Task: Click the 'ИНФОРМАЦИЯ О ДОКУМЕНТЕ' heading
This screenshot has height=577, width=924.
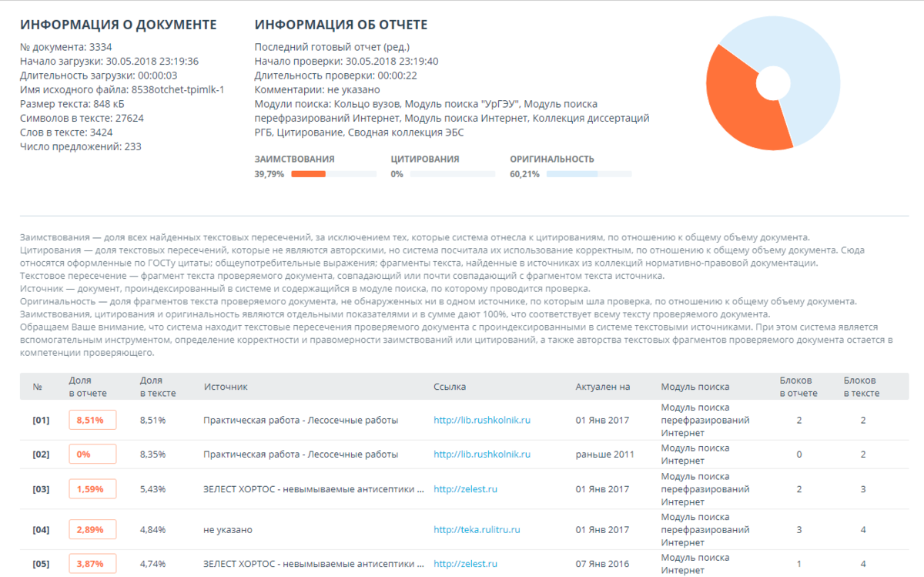Action: click(119, 25)
